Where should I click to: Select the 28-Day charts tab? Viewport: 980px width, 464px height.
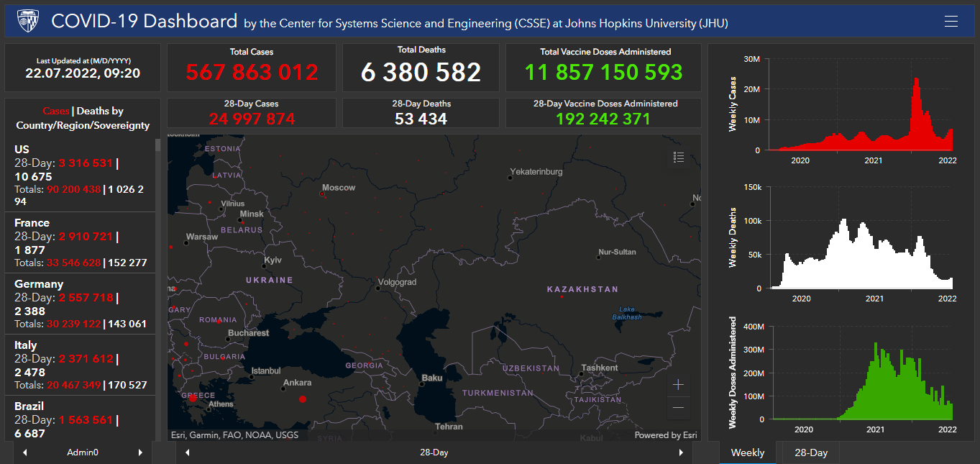pos(810,452)
